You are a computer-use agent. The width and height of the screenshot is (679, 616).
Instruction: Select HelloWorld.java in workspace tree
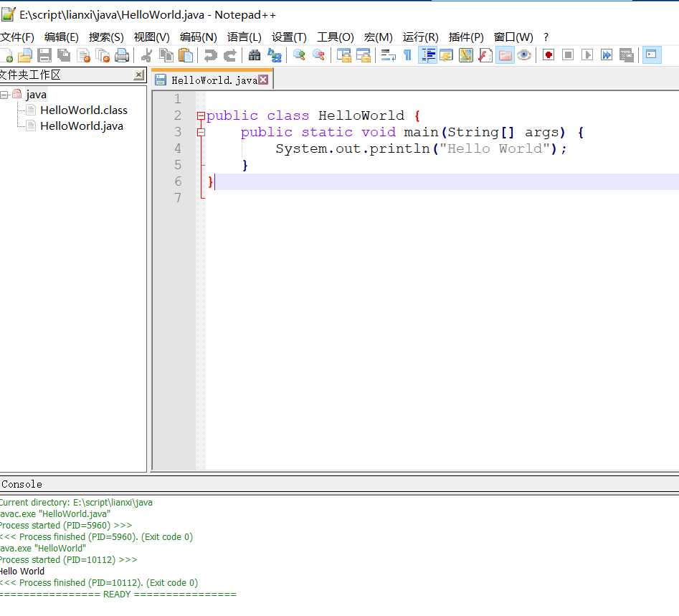pyautogui.click(x=82, y=126)
